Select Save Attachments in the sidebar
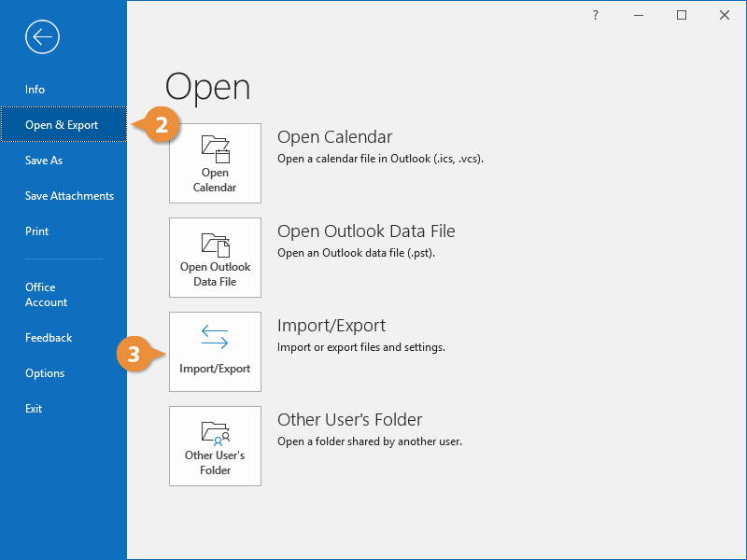747x560 pixels. [69, 196]
